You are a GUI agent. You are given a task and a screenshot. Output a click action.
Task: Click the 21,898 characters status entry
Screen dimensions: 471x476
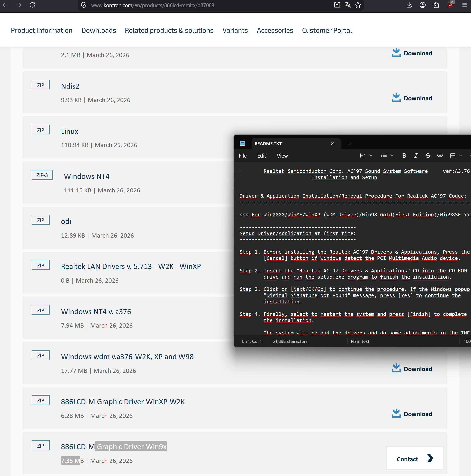[290, 341]
